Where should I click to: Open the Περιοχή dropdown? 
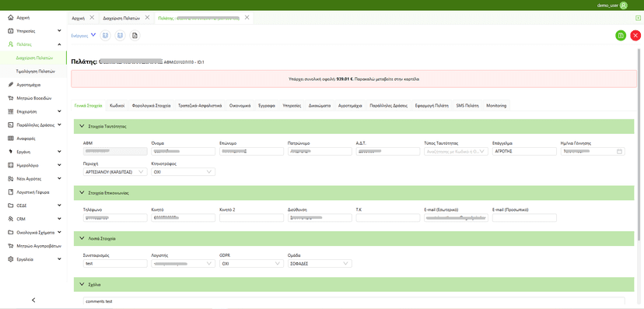(x=114, y=172)
